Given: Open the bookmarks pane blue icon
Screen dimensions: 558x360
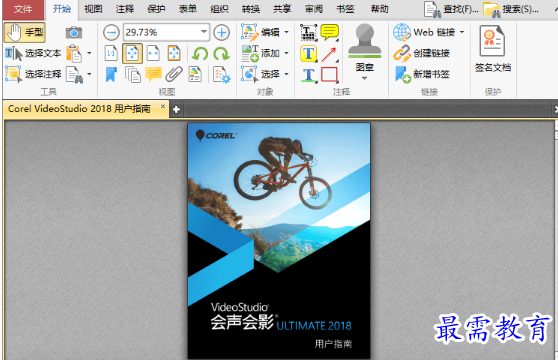Looking at the screenshot, I should (111, 75).
